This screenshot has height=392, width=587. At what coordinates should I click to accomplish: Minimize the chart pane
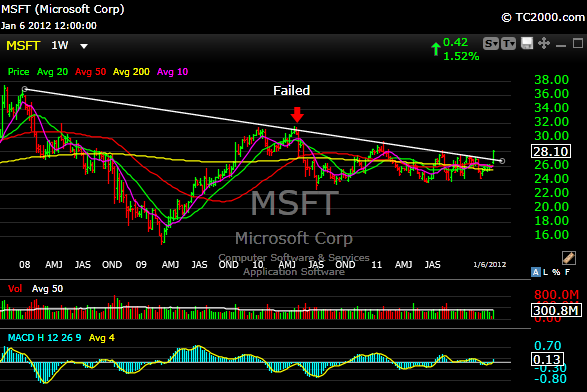[561, 45]
